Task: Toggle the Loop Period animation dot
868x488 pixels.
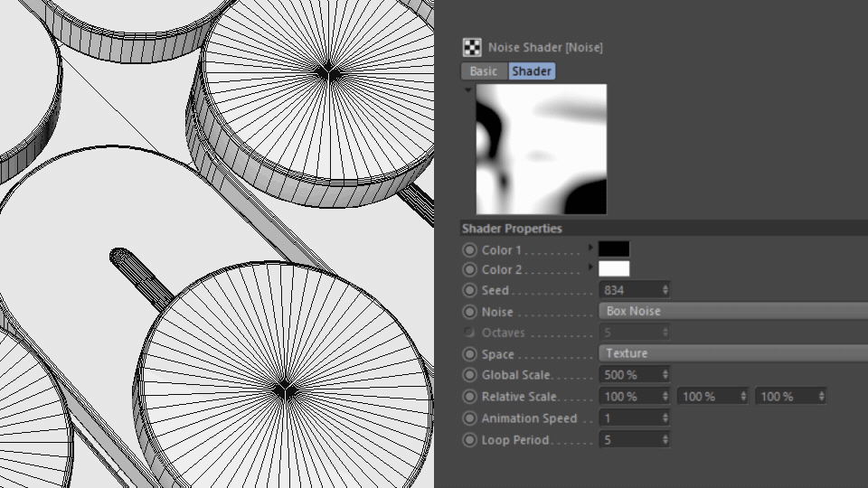Action: pos(469,440)
